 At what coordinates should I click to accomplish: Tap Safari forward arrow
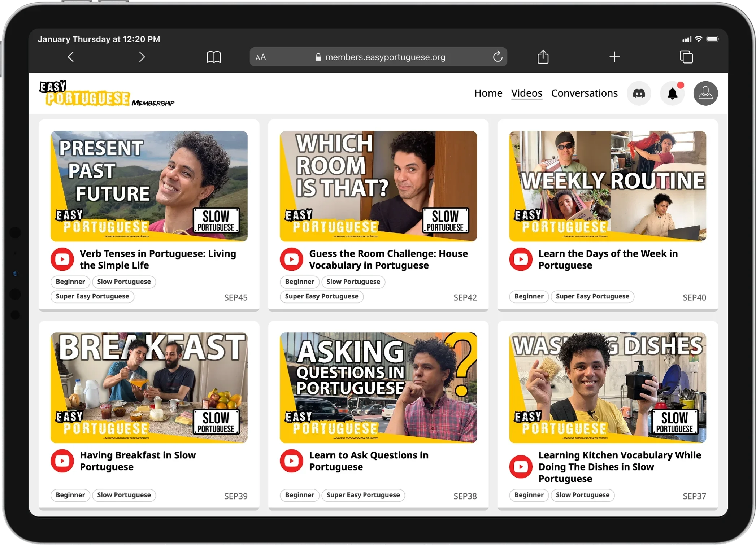coord(142,57)
